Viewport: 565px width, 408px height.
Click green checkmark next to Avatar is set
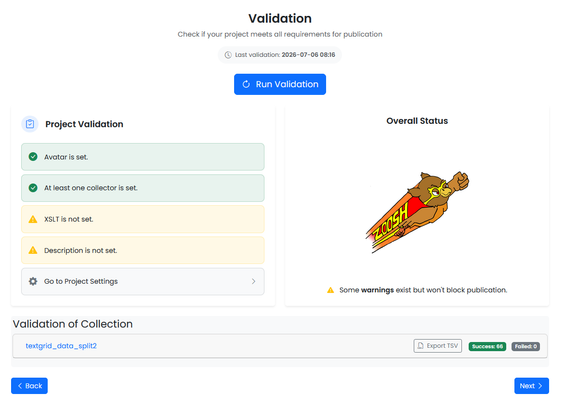coord(33,157)
